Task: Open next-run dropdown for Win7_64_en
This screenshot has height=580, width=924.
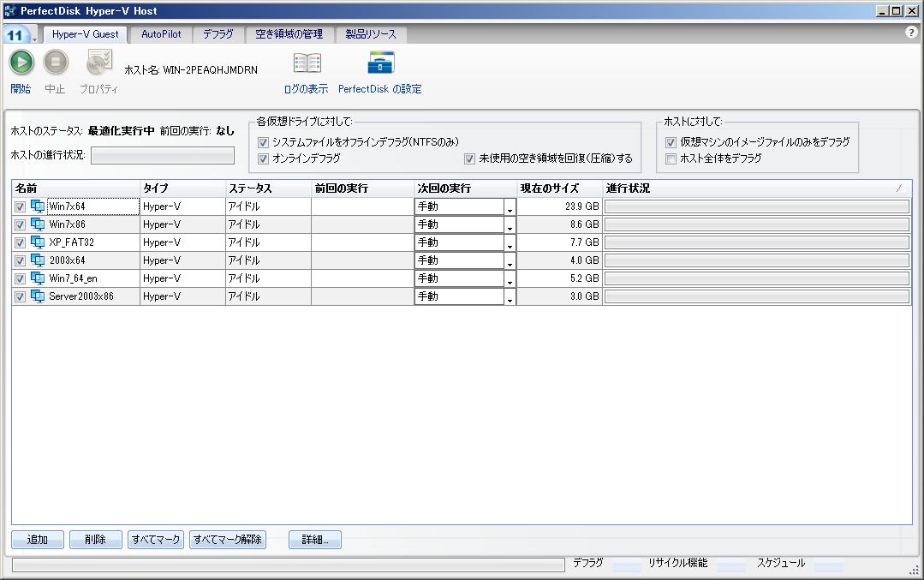Action: coord(510,278)
